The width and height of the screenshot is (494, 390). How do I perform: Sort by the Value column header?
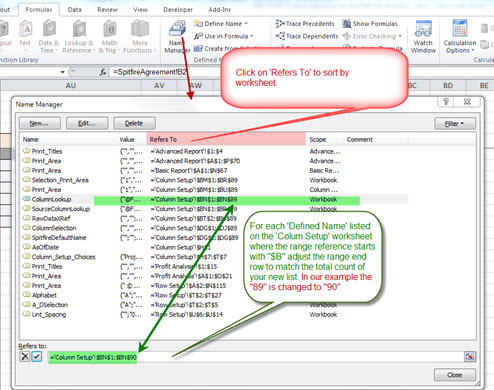click(x=132, y=139)
